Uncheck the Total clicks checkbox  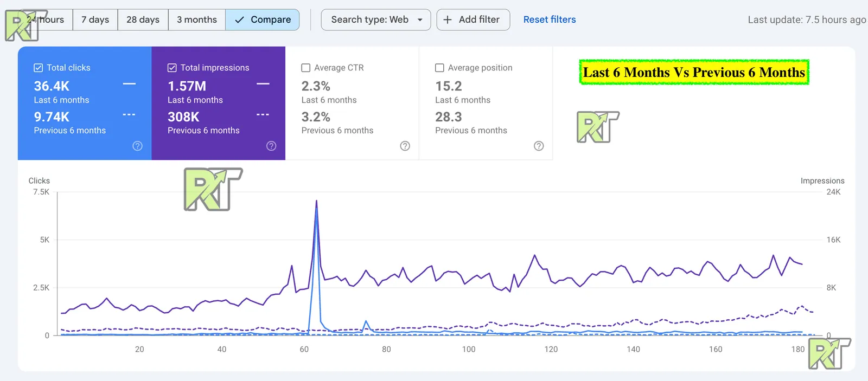[x=39, y=68]
